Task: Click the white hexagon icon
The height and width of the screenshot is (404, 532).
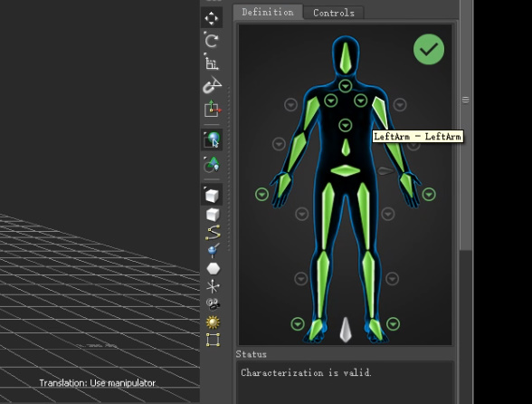Action: click(214, 269)
